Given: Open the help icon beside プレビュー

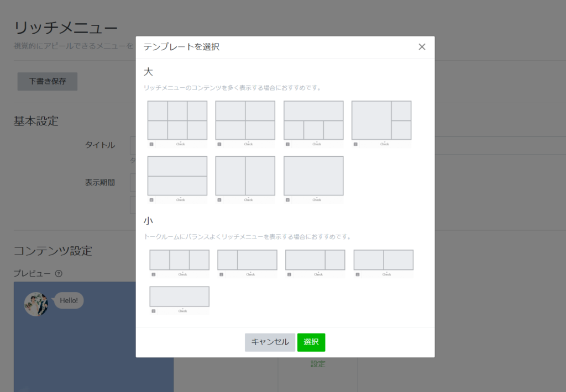Looking at the screenshot, I should tap(59, 273).
